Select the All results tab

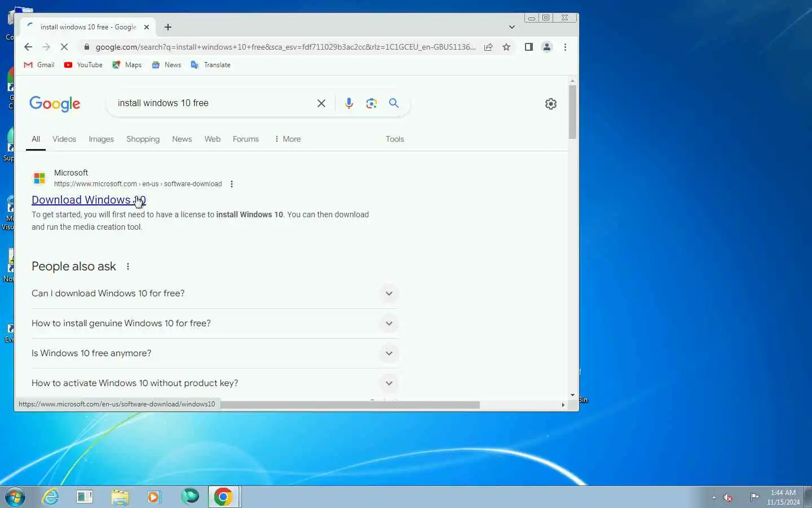point(36,139)
